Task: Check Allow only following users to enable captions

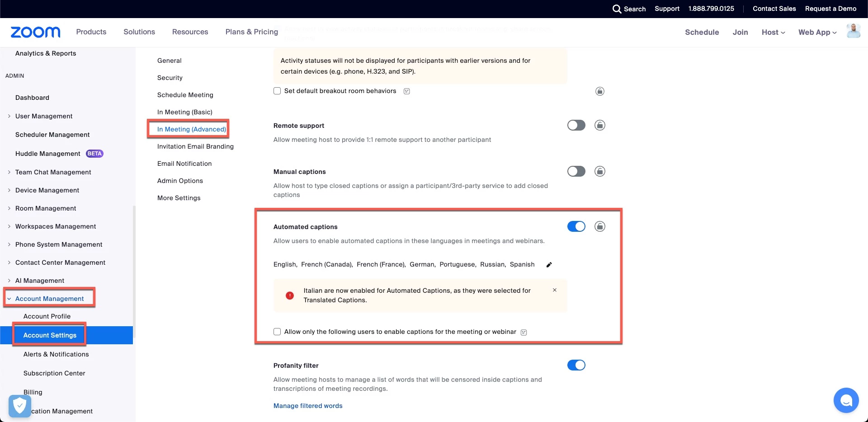Action: coord(277,332)
